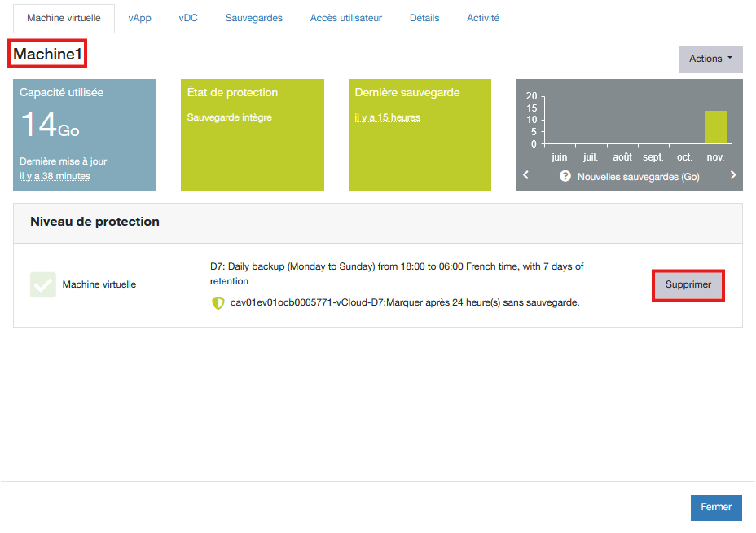Click the 'il y a 15 heures' link
Screen dimensions: 756x533
[388, 117]
